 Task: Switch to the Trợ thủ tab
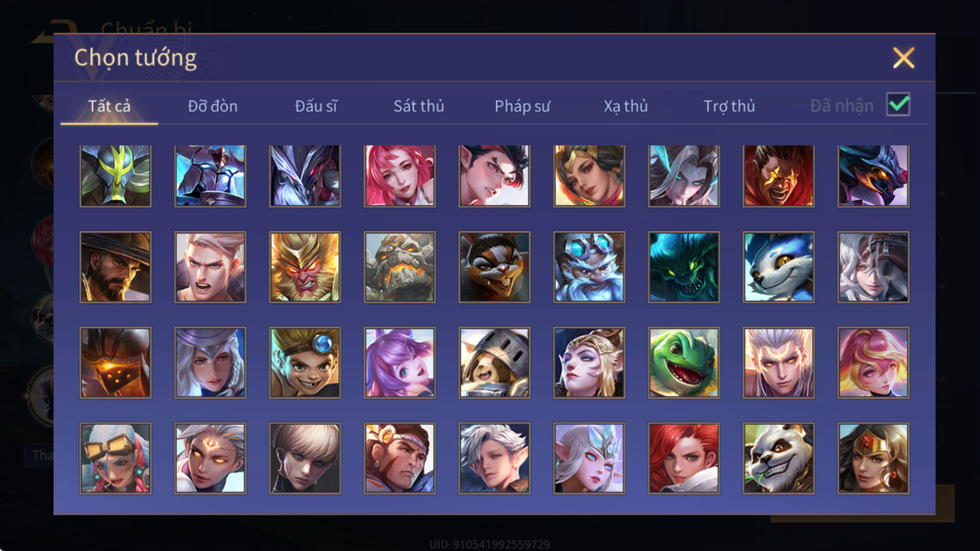point(729,106)
